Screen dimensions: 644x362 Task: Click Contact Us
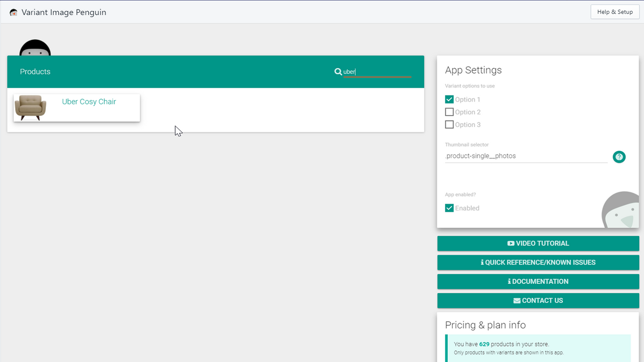point(538,300)
